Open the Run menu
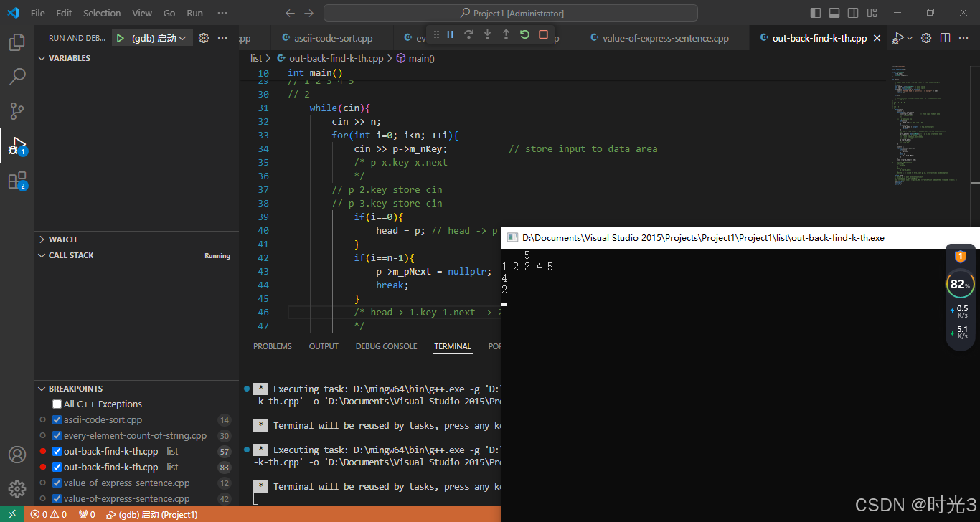This screenshot has height=522, width=980. pos(194,13)
